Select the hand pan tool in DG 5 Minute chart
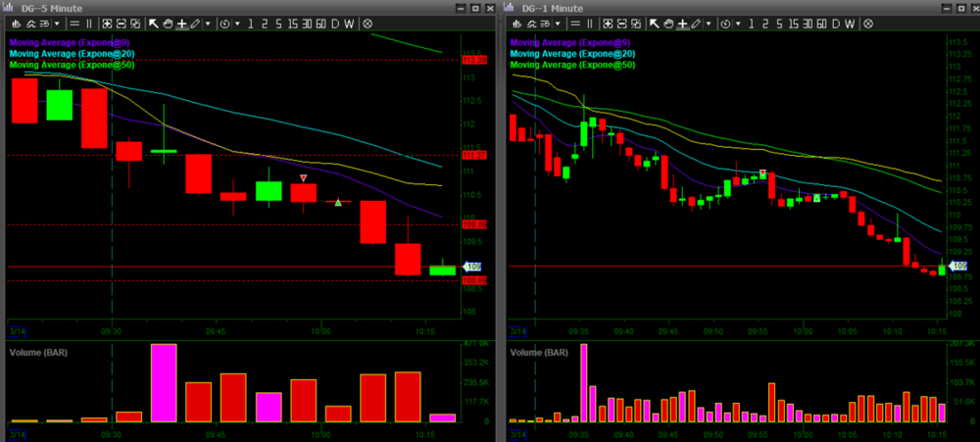The width and height of the screenshot is (980, 442). [x=168, y=24]
